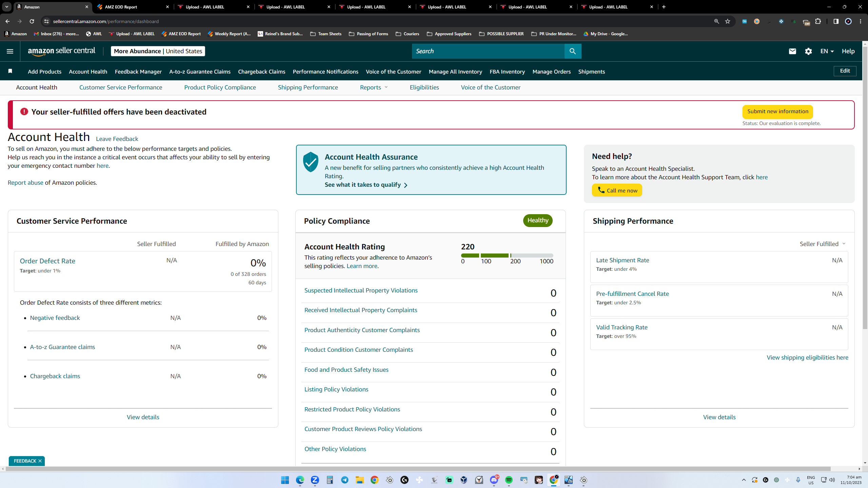Switch to the AMZ EOD Report browser tab
868x488 pixels.
tap(133, 7)
